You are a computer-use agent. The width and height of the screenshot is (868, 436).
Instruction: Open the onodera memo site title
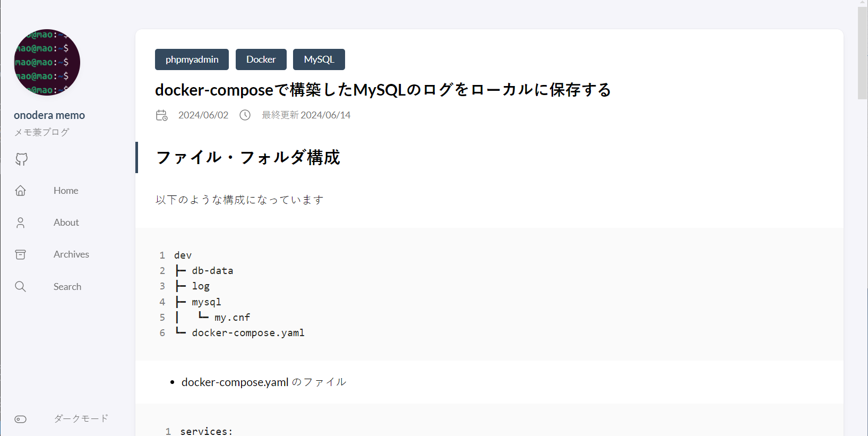[49, 115]
